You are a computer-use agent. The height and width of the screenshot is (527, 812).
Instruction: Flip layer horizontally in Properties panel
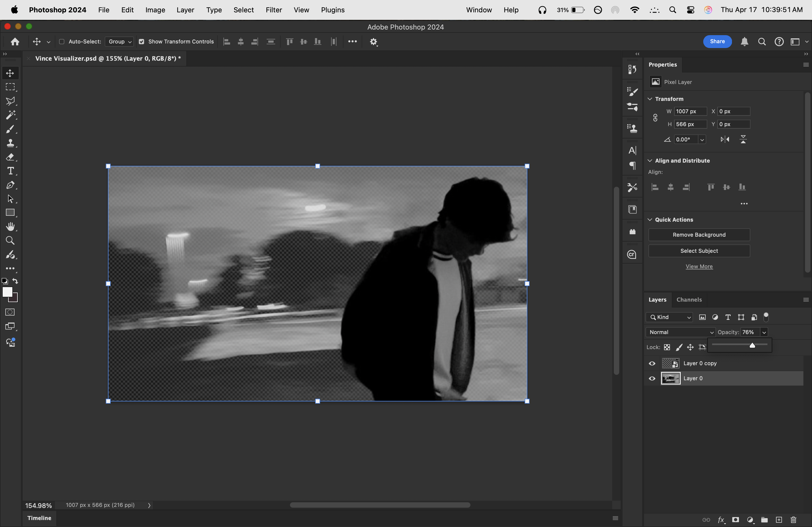pyautogui.click(x=725, y=139)
